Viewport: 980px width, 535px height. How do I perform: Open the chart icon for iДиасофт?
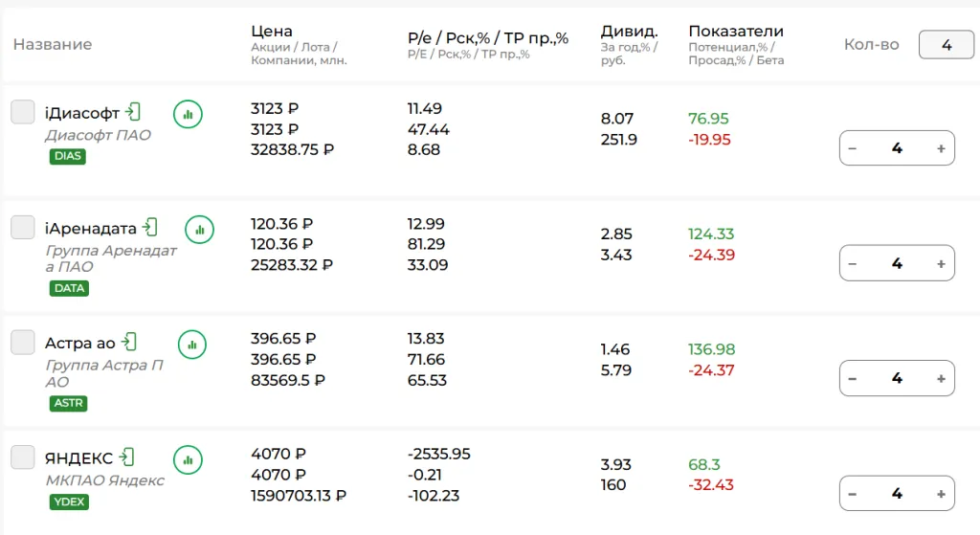pos(188,115)
